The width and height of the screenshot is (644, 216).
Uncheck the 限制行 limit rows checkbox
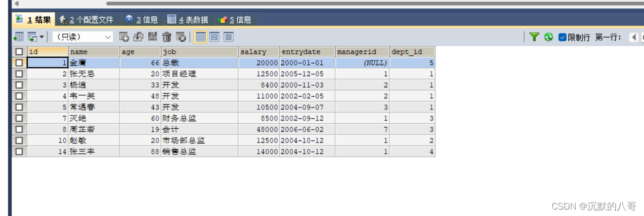pos(562,37)
